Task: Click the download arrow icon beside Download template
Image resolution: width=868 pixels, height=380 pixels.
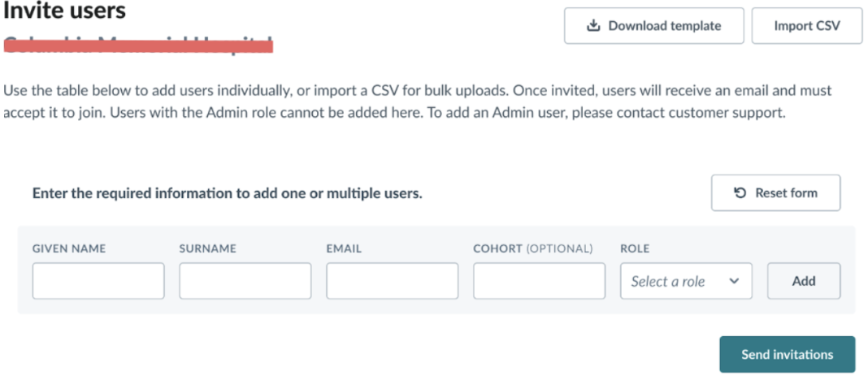Action: pyautogui.click(x=593, y=26)
